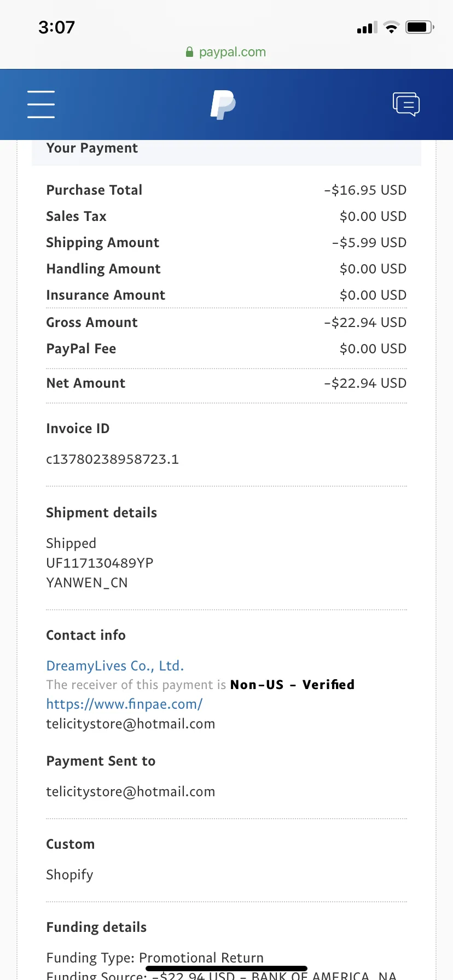Open the message center chat icon
This screenshot has width=453, height=980.
(406, 104)
